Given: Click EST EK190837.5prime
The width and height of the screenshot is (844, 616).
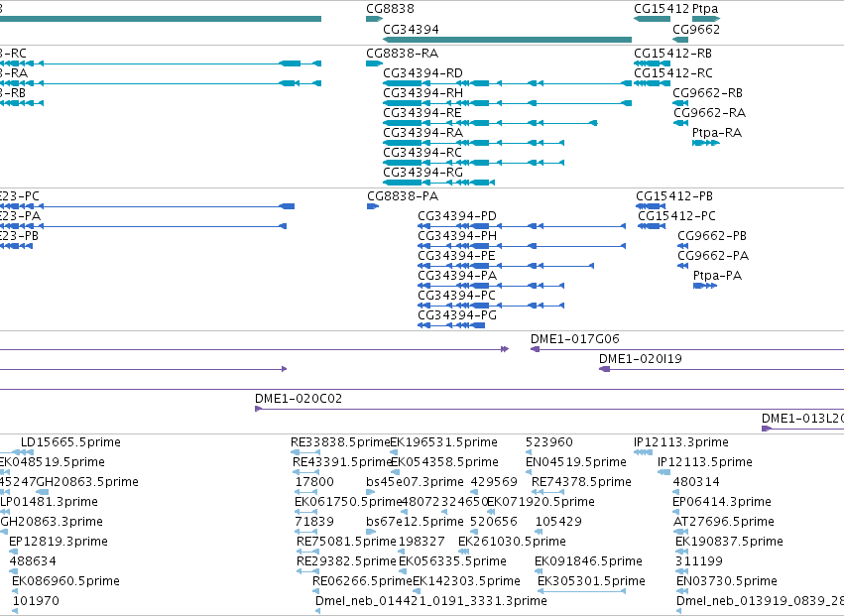Looking at the screenshot, I should [x=729, y=542].
